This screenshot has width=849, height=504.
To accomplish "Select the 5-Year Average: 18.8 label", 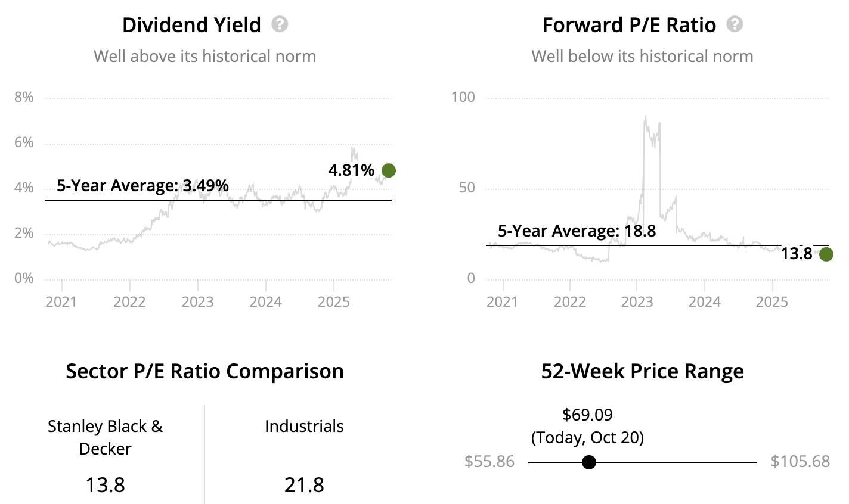I will [x=577, y=231].
